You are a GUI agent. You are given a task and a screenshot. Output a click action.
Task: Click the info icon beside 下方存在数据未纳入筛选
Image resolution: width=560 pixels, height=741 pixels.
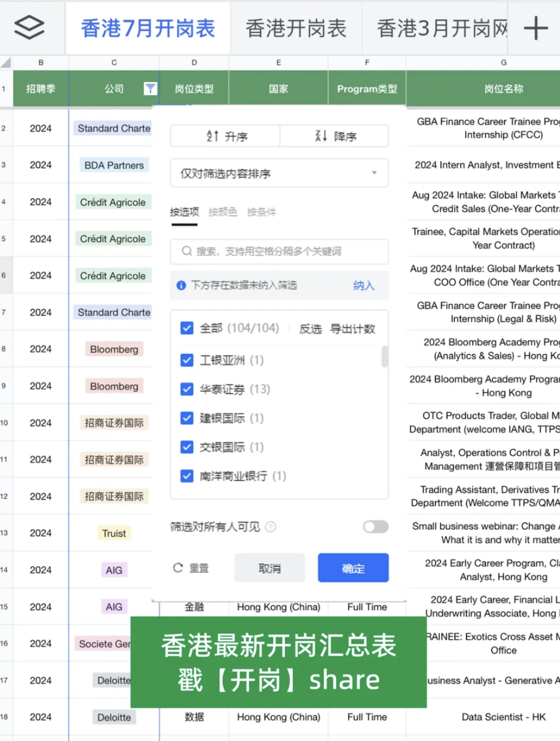point(181,285)
